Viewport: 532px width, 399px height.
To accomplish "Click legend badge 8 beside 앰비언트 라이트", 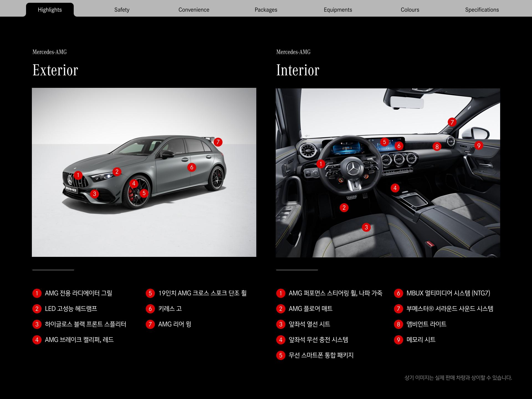I will (398, 324).
